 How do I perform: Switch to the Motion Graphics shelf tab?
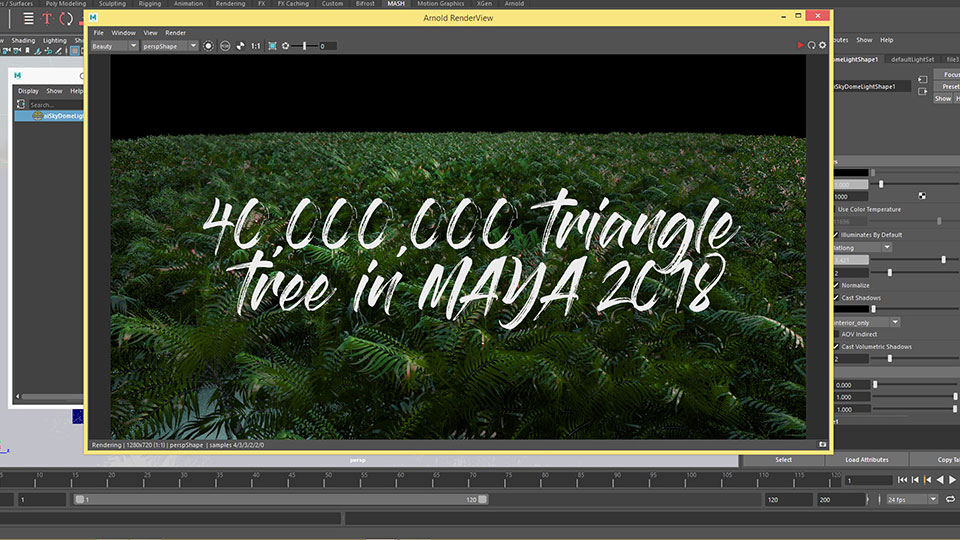(x=440, y=4)
